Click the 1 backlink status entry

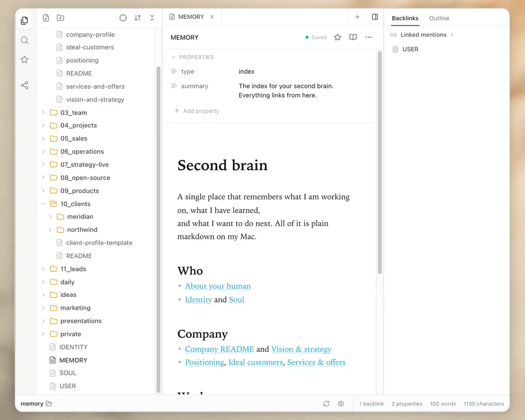pyautogui.click(x=371, y=403)
